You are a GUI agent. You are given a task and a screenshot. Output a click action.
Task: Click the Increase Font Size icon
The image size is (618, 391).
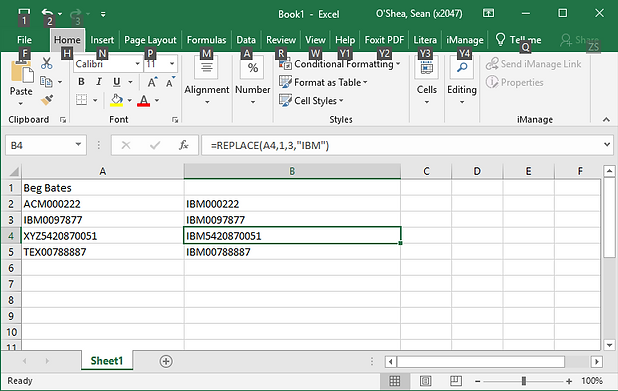152,82
